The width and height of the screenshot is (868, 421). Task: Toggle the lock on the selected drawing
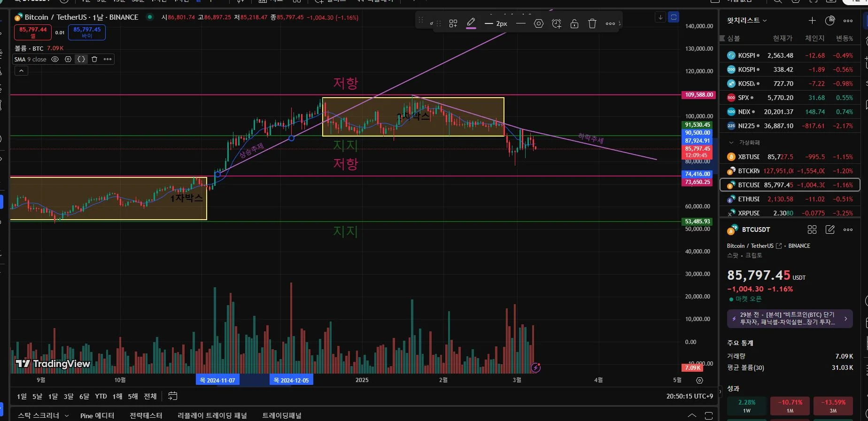click(x=574, y=23)
